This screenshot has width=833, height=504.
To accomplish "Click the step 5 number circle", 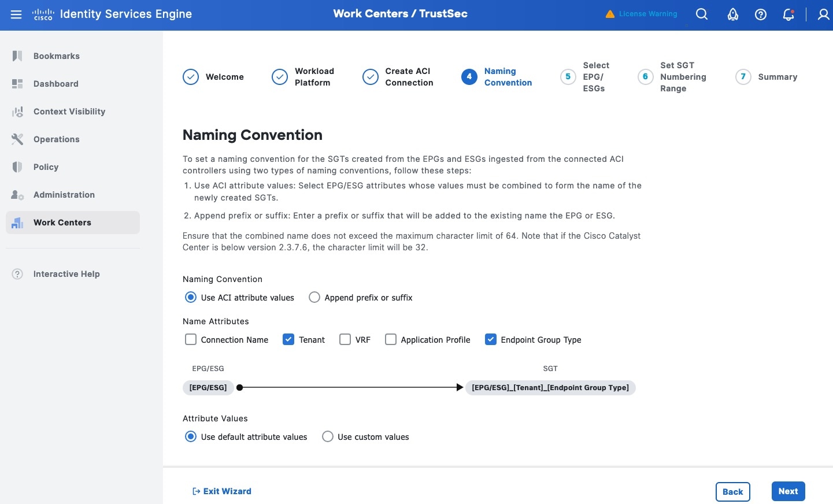I will 568,77.
